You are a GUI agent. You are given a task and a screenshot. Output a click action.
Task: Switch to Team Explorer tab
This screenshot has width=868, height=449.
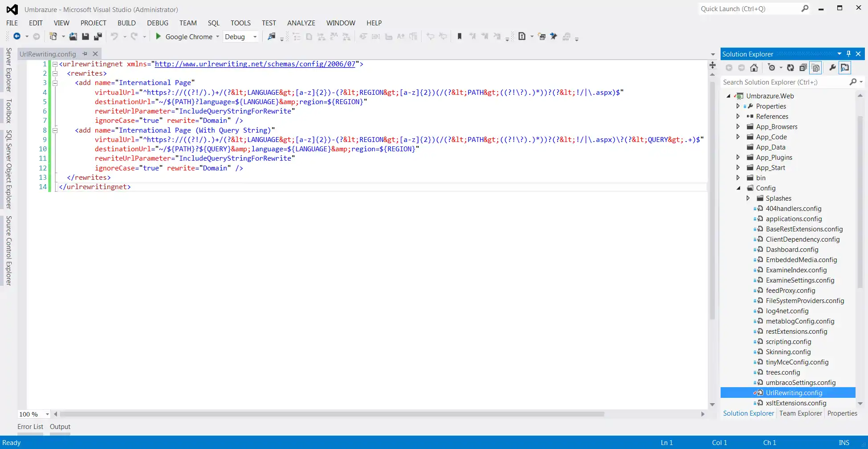(x=800, y=413)
